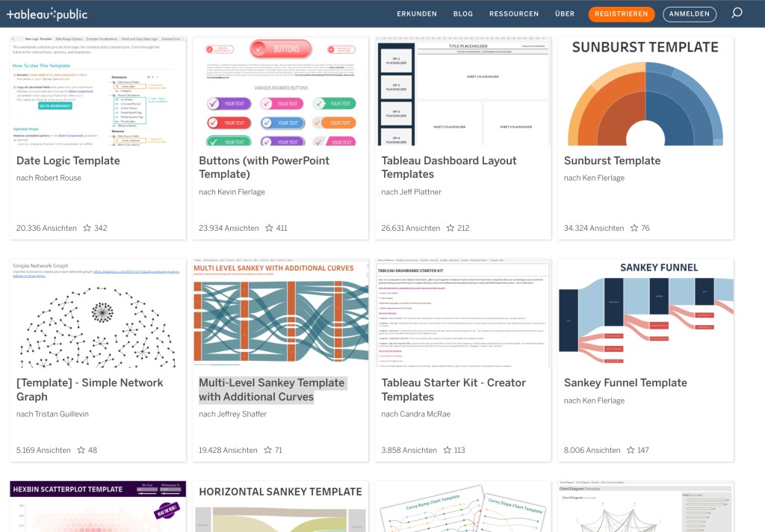Screen dimensions: 765x532
Task: Open the RESSOURCEN menu item
Action: pyautogui.click(x=514, y=13)
